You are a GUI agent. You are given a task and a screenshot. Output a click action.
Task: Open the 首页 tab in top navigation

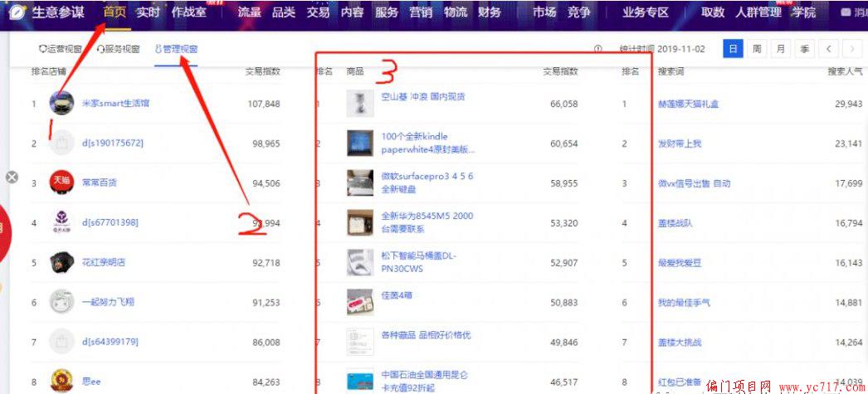(x=115, y=12)
